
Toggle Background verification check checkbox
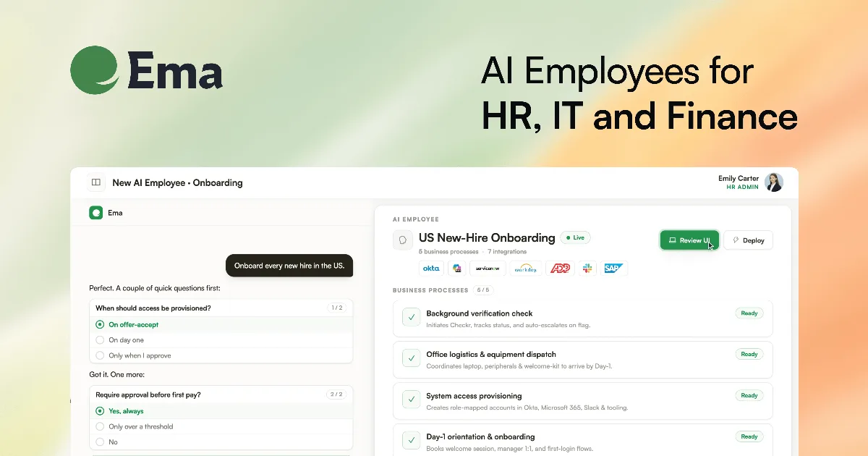coord(411,317)
